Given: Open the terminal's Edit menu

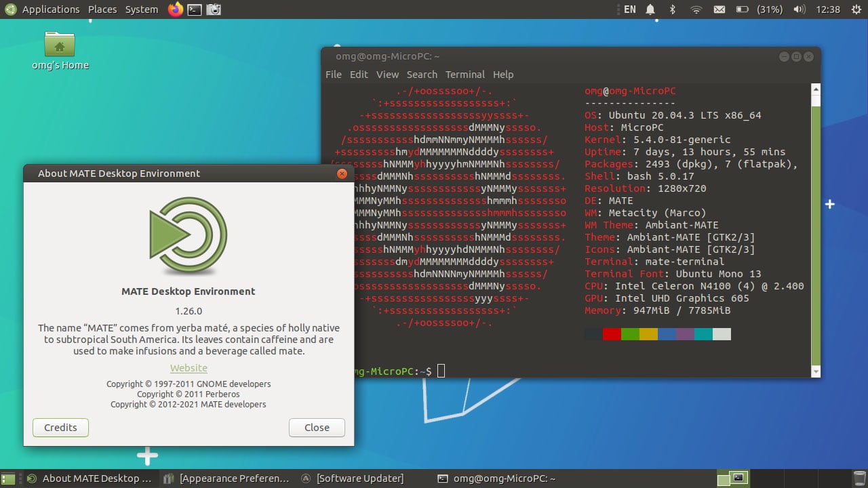Looking at the screenshot, I should pos(359,75).
